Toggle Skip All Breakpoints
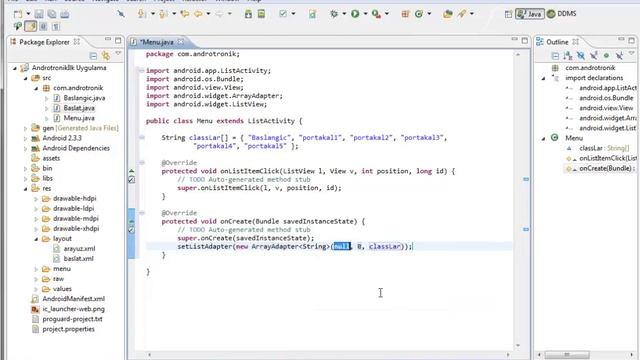The width and height of the screenshot is (640, 360). click(x=121, y=14)
